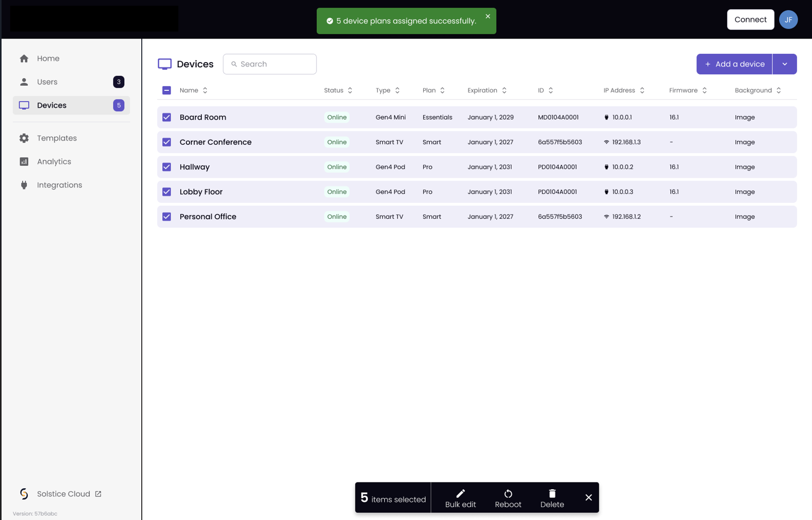The image size is (812, 520).
Task: Click the Add a device button
Action: click(x=734, y=64)
